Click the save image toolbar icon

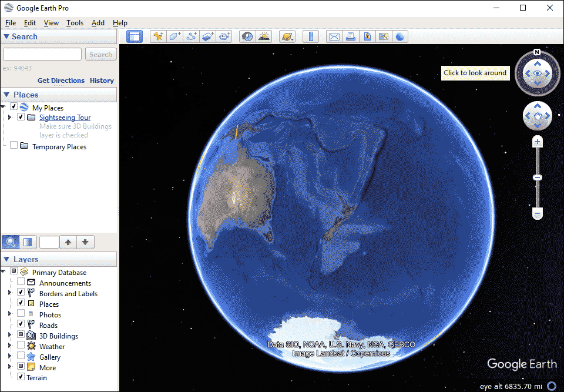pyautogui.click(x=367, y=36)
